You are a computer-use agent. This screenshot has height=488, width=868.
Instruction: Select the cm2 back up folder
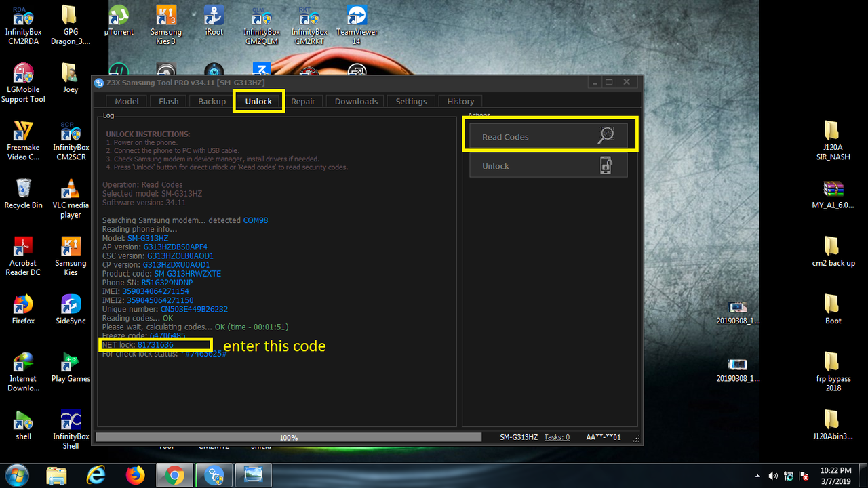833,251
